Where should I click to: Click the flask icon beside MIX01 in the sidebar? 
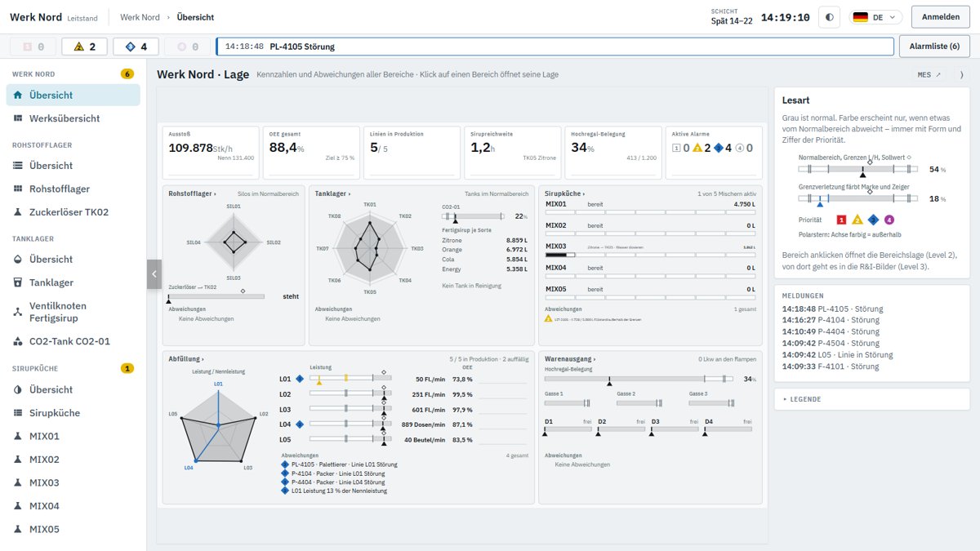point(18,437)
